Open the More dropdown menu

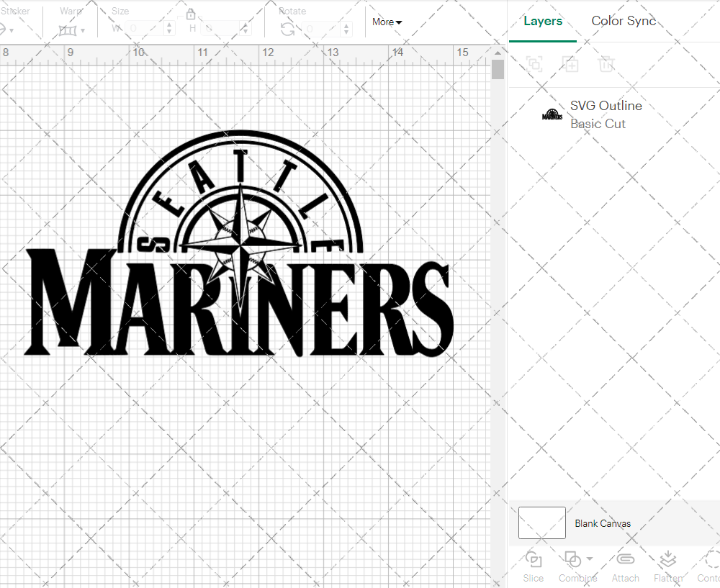(x=387, y=22)
